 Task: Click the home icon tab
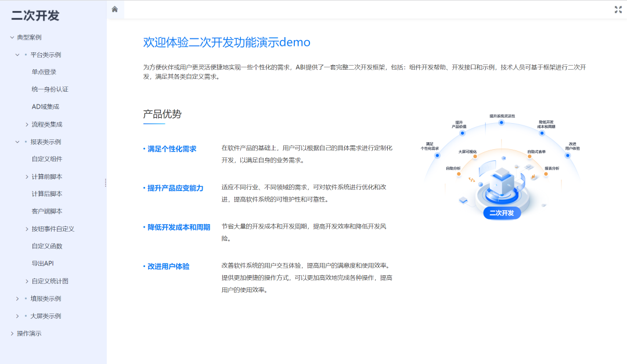115,9
